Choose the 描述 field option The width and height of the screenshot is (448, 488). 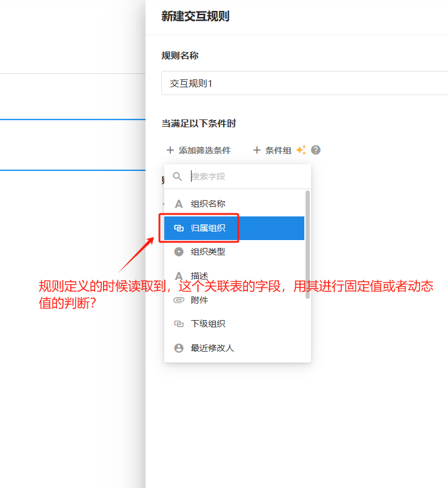click(234, 276)
